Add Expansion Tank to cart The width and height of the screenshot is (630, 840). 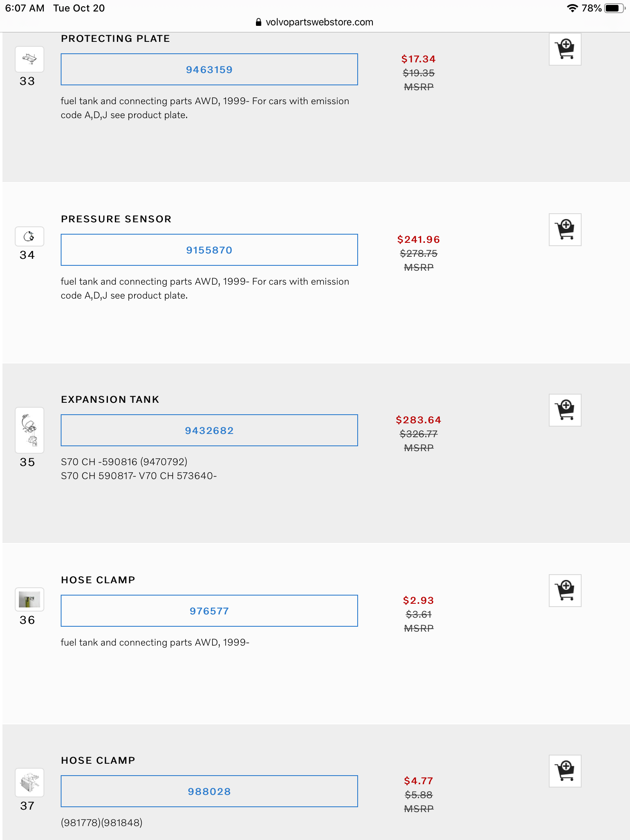click(565, 410)
